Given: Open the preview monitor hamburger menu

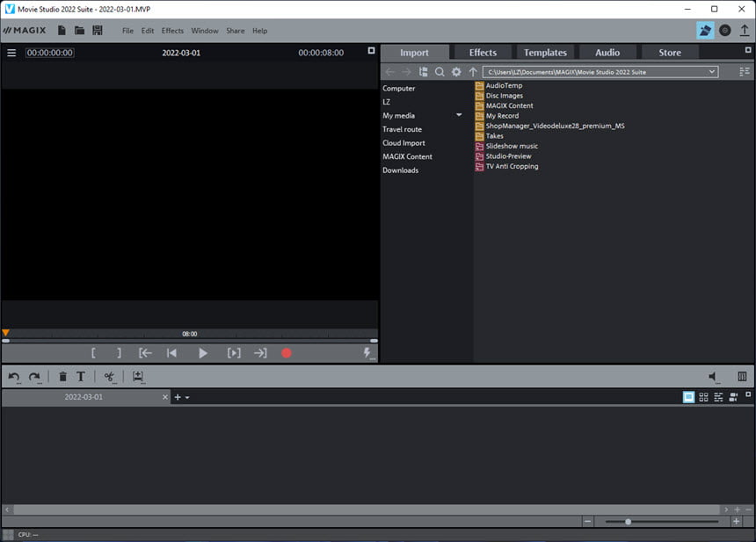Looking at the screenshot, I should pyautogui.click(x=11, y=53).
